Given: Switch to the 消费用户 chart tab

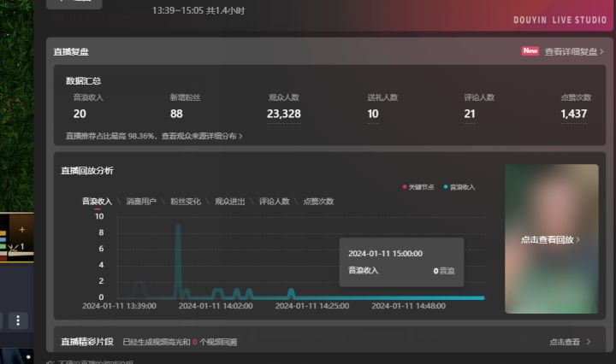Looking at the screenshot, I should tap(141, 201).
